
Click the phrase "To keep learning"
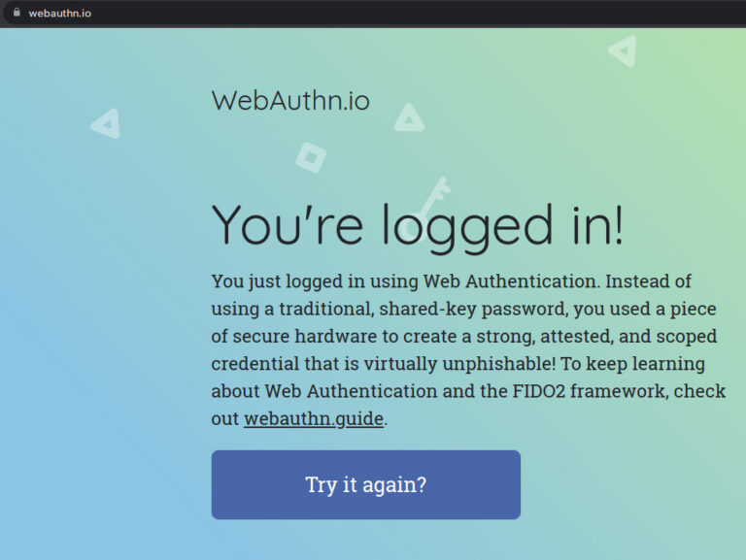(633, 364)
